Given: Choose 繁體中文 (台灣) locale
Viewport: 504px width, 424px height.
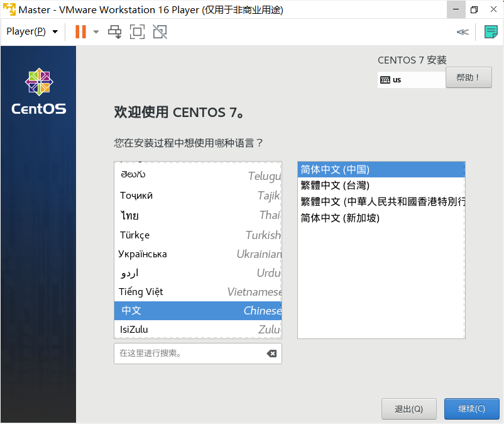Looking at the screenshot, I should (x=381, y=186).
